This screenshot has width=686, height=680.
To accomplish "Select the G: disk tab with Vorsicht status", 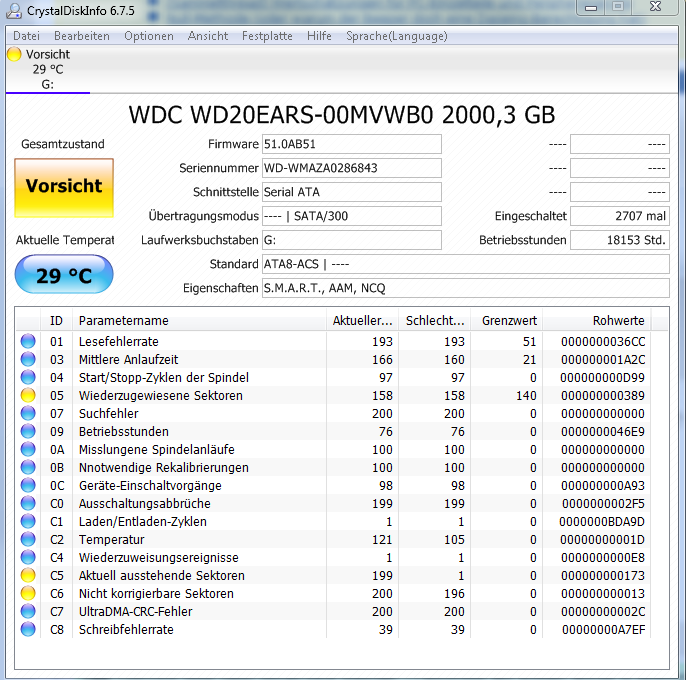I will click(48, 69).
